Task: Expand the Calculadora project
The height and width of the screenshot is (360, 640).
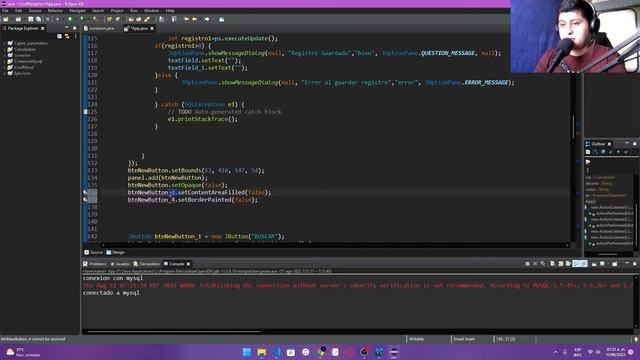Action: pyautogui.click(x=4, y=49)
